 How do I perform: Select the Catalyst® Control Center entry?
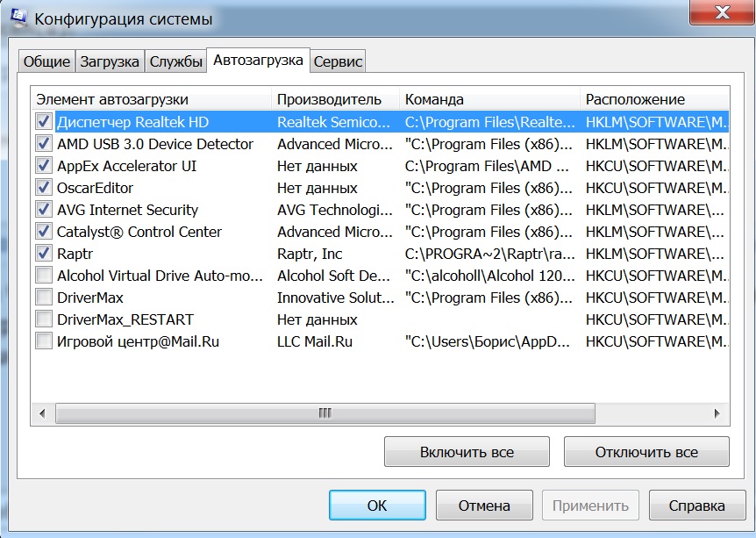(x=139, y=232)
